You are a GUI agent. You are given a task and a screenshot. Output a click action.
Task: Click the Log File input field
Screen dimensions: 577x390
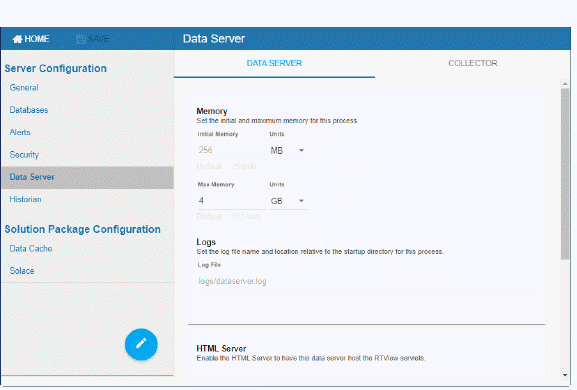click(365, 281)
